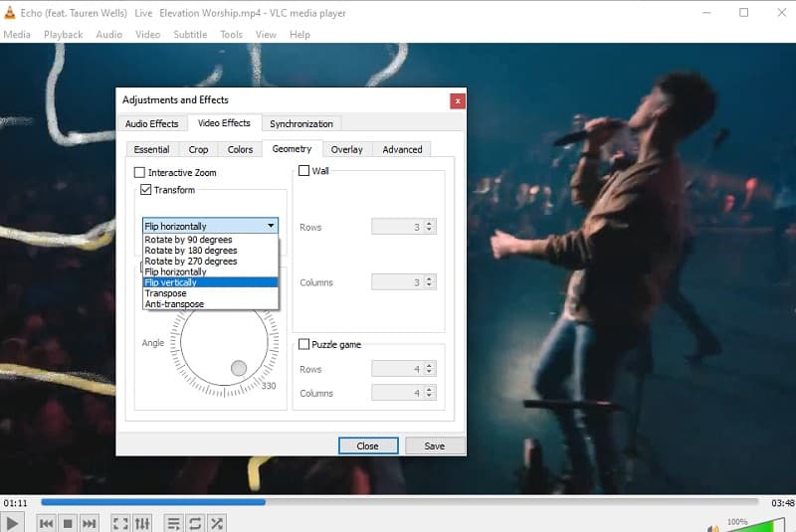Tick the Puzzle game checkbox
The height and width of the screenshot is (532, 796).
(x=304, y=345)
